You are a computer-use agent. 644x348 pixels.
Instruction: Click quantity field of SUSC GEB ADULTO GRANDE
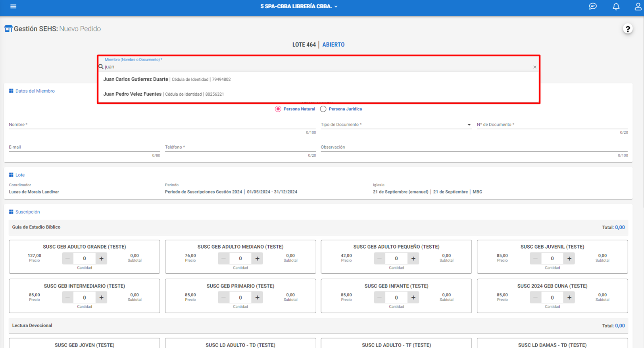tap(85, 259)
